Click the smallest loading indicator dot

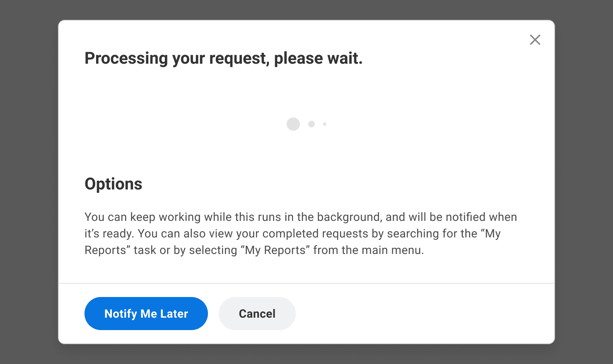click(325, 124)
